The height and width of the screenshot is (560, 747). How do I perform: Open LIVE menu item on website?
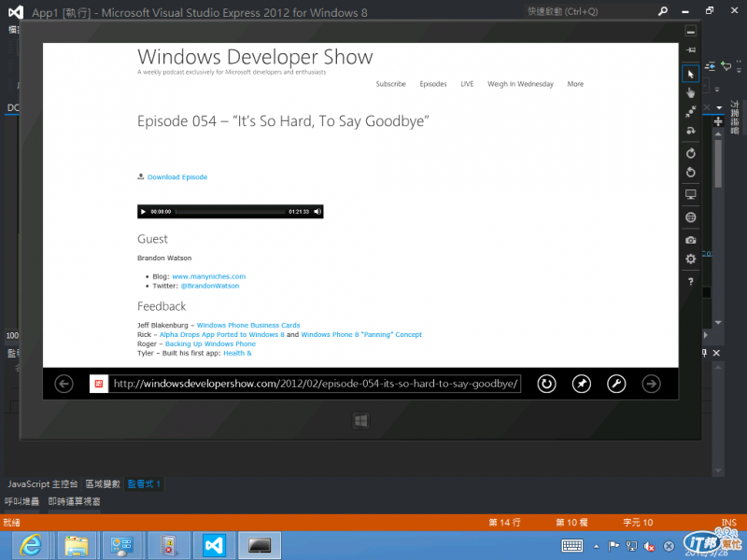click(467, 84)
